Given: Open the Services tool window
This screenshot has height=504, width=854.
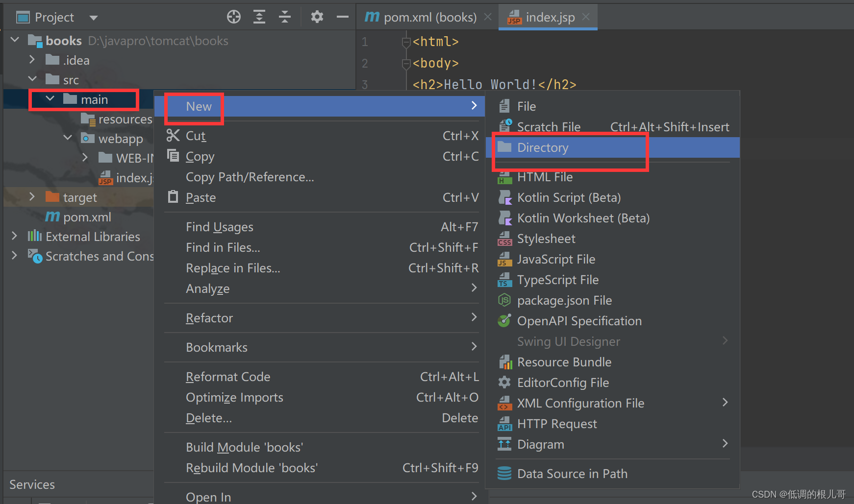Looking at the screenshot, I should coord(31,484).
